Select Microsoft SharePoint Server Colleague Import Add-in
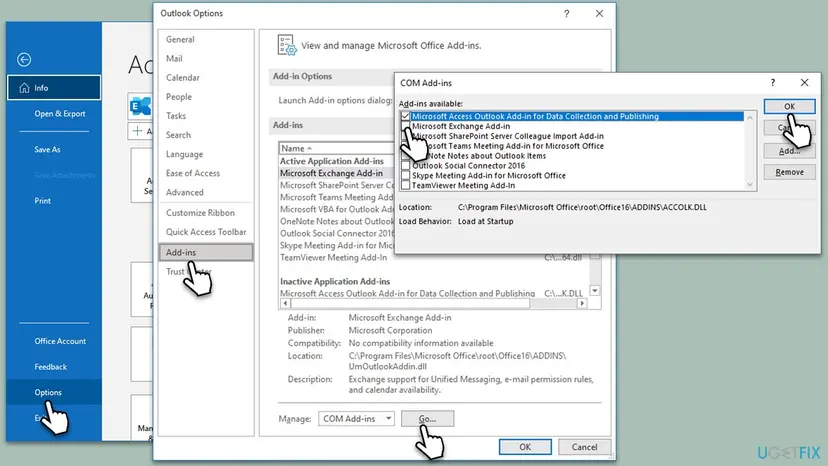The width and height of the screenshot is (828, 466). point(507,136)
